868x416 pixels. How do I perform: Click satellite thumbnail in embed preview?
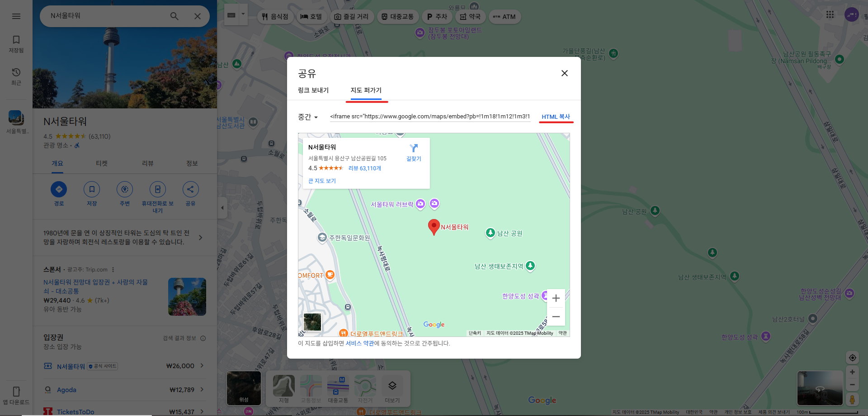tap(312, 322)
